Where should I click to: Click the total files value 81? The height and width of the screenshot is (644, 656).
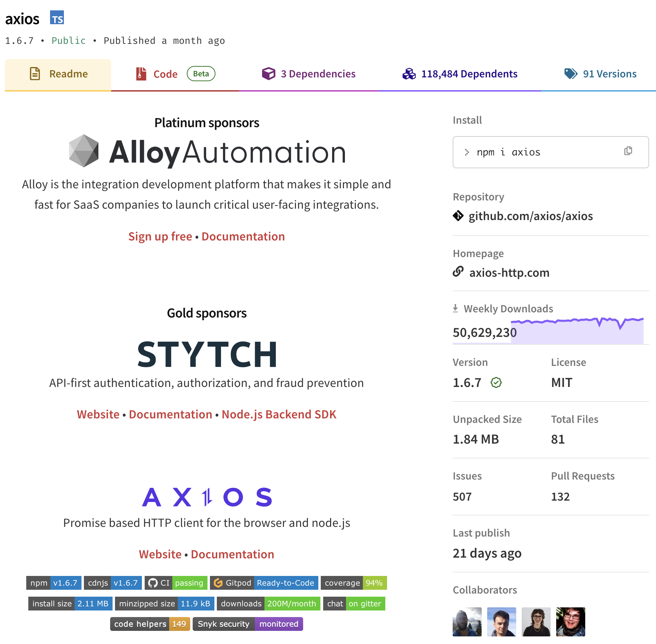pyautogui.click(x=558, y=439)
